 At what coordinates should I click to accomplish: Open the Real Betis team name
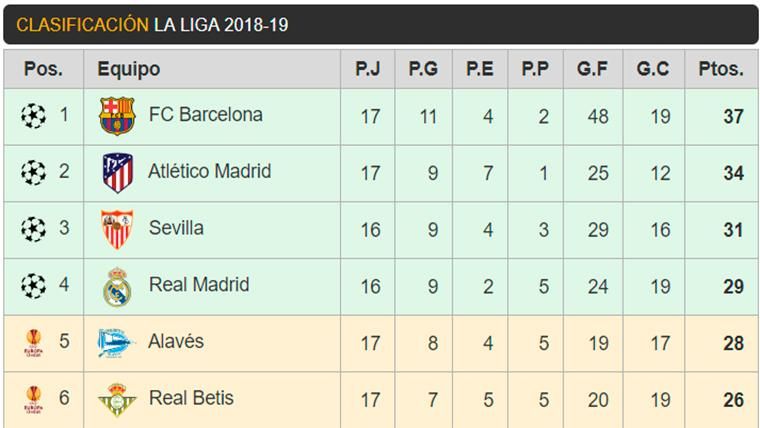click(x=191, y=398)
